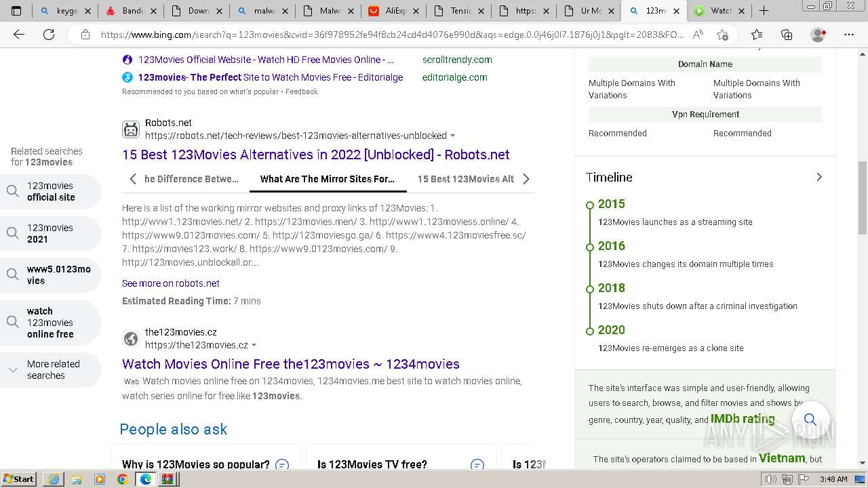Screen dimensions: 868x488
Task: Close the keygen tab
Action: 87,11
